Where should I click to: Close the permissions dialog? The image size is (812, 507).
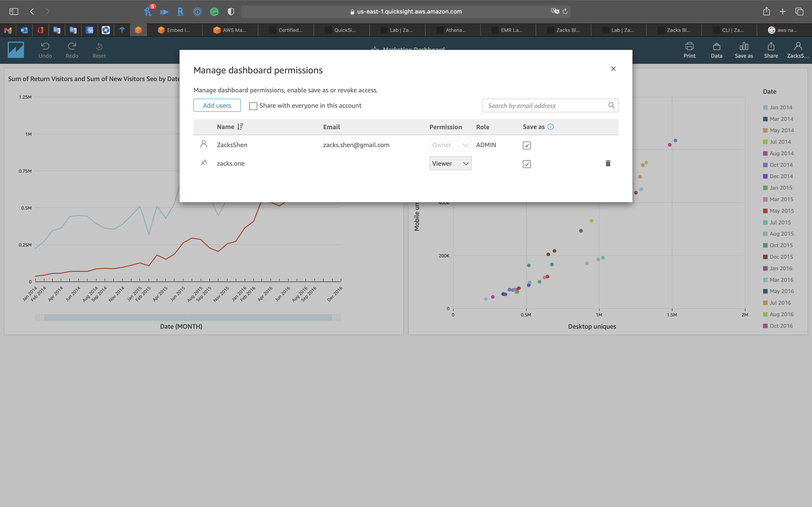click(613, 69)
